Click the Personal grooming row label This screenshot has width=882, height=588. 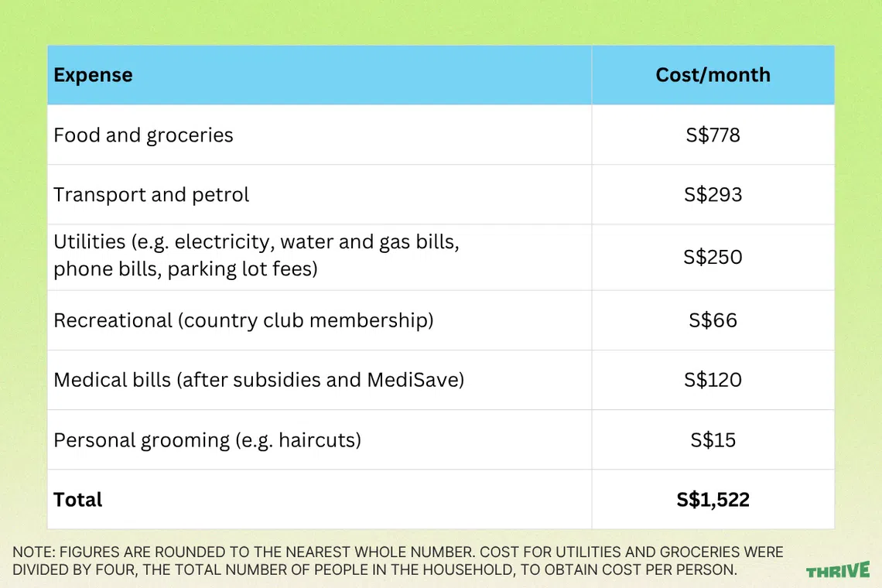[x=207, y=440]
